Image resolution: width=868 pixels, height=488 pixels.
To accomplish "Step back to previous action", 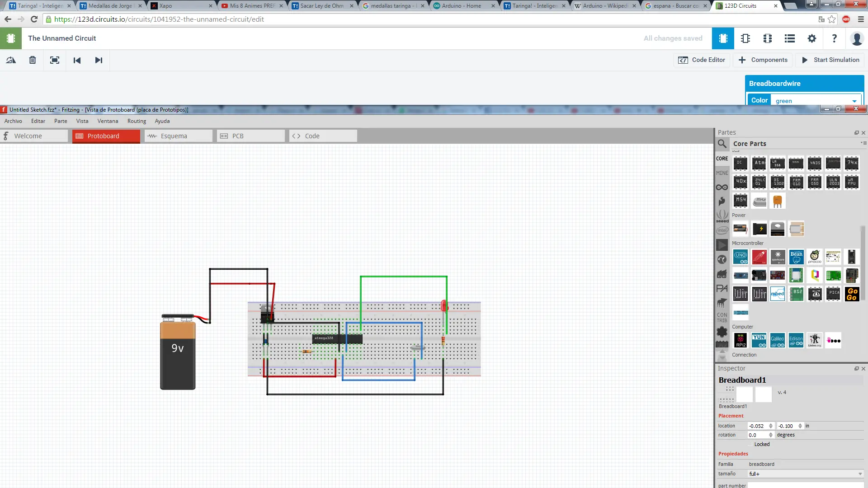I will [x=77, y=60].
